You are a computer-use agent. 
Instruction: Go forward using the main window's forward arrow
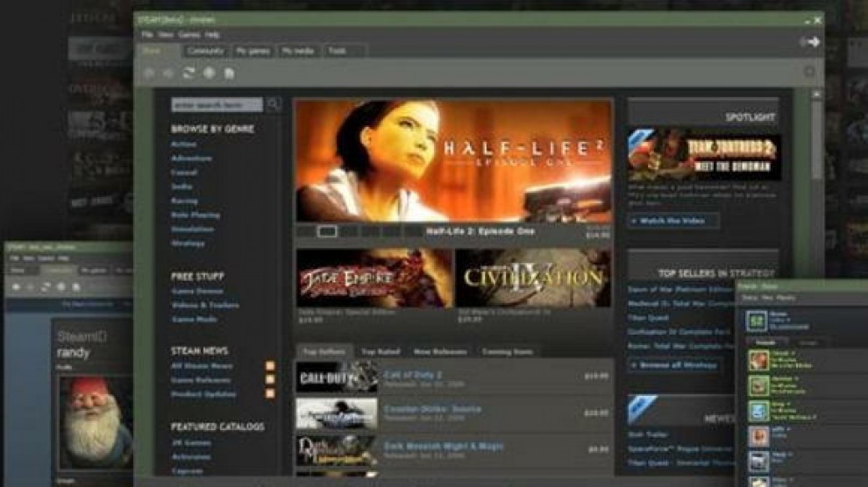(x=169, y=73)
